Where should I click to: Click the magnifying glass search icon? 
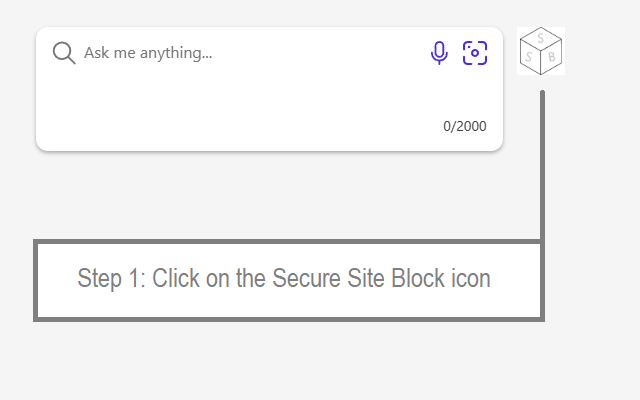(64, 53)
